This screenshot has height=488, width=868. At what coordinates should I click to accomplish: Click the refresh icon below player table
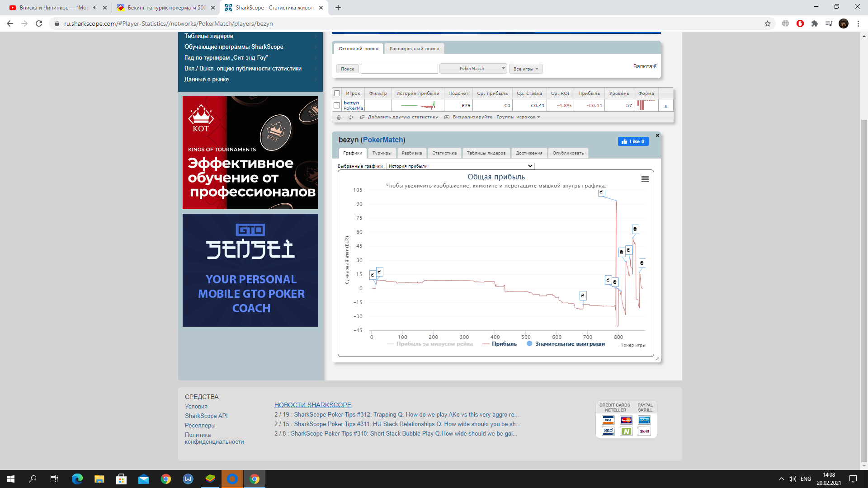tap(350, 117)
